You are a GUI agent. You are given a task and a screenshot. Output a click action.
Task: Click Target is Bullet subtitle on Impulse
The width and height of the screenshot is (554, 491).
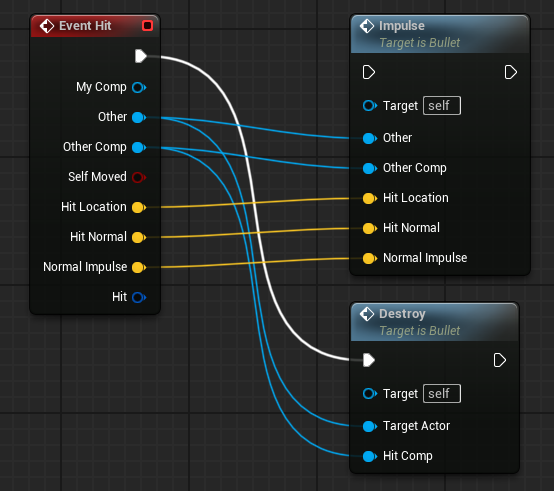pyautogui.click(x=420, y=43)
